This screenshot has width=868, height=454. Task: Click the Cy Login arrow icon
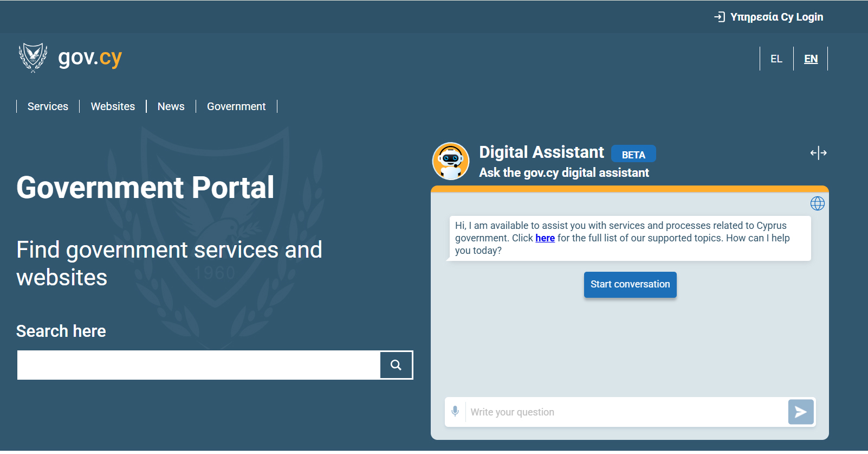coord(720,17)
